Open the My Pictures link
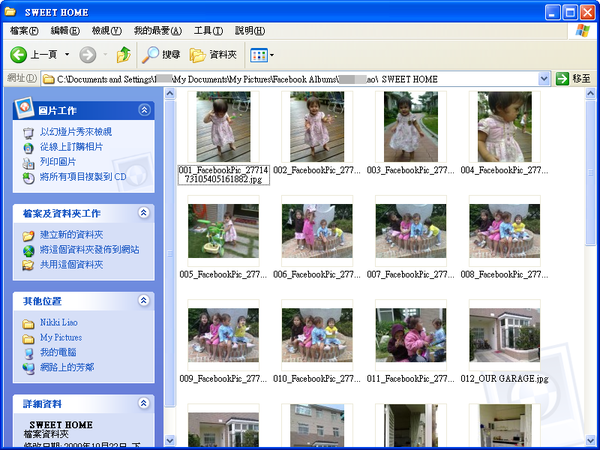 click(61, 338)
